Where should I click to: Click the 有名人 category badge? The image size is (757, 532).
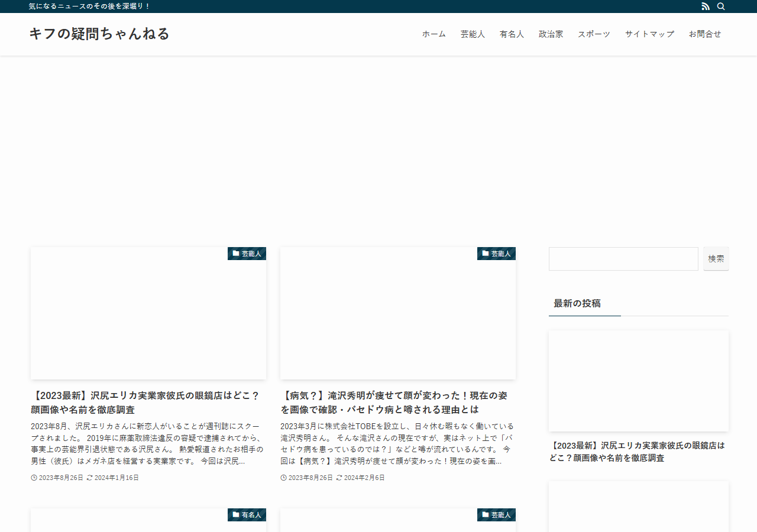pos(247,515)
